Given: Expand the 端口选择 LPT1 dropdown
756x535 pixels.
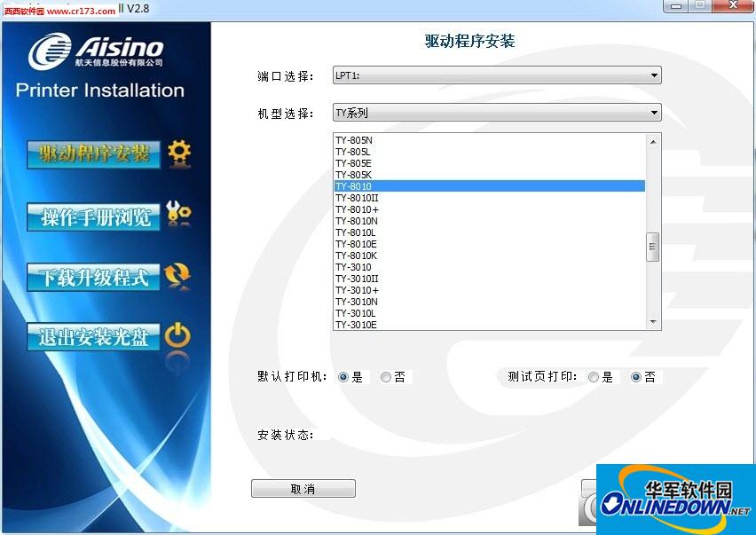Looking at the screenshot, I should [x=497, y=75].
